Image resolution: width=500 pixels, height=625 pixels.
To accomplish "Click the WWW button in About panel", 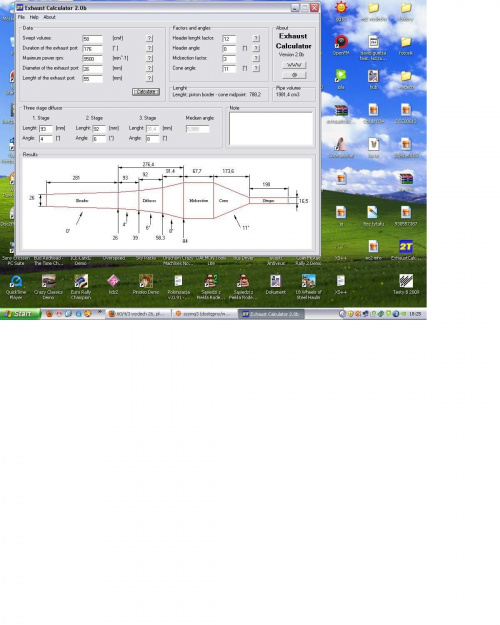I will click(x=294, y=65).
